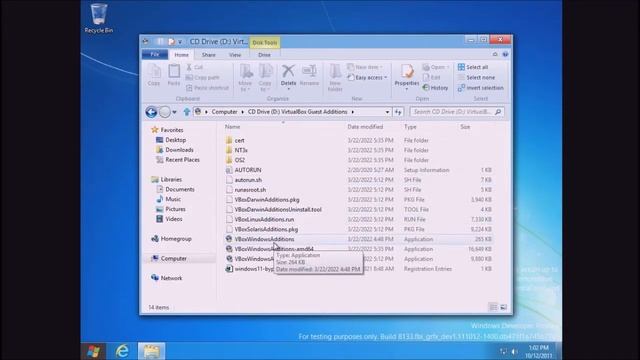The width and height of the screenshot is (640, 360).
Task: Switch to large icons view icon
Action: coord(503,307)
